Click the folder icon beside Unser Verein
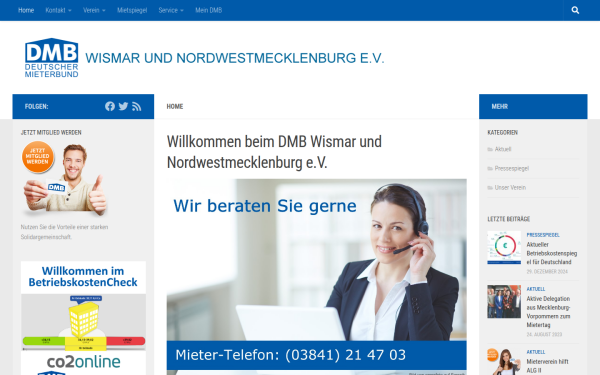 [490, 188]
